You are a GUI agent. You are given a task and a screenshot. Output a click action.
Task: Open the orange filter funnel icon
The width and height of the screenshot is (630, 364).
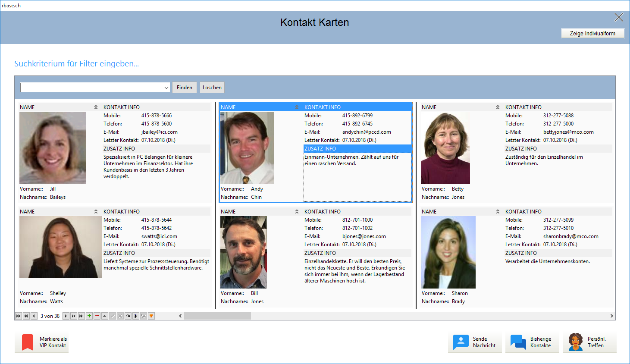(151, 316)
